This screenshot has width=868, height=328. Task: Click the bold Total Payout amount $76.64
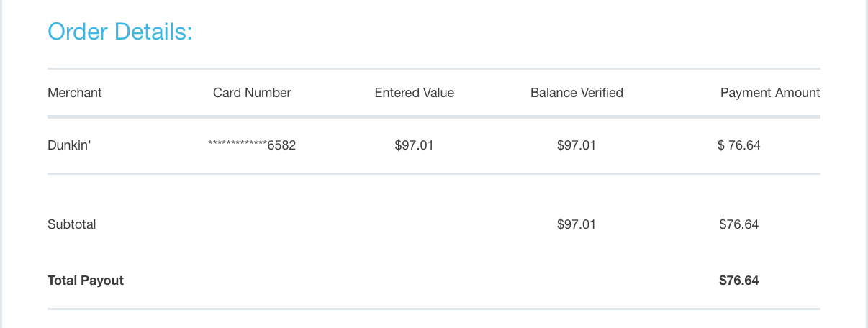pos(739,281)
